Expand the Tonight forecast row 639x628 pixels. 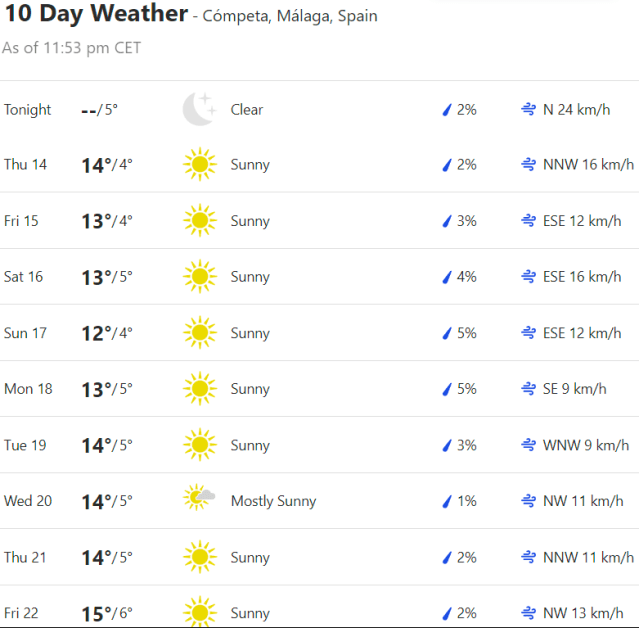click(x=319, y=109)
